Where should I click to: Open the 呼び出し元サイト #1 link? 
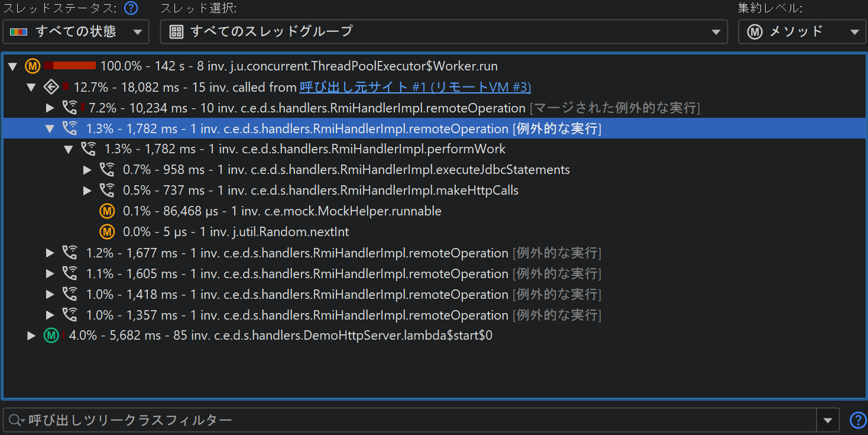pyautogui.click(x=415, y=87)
